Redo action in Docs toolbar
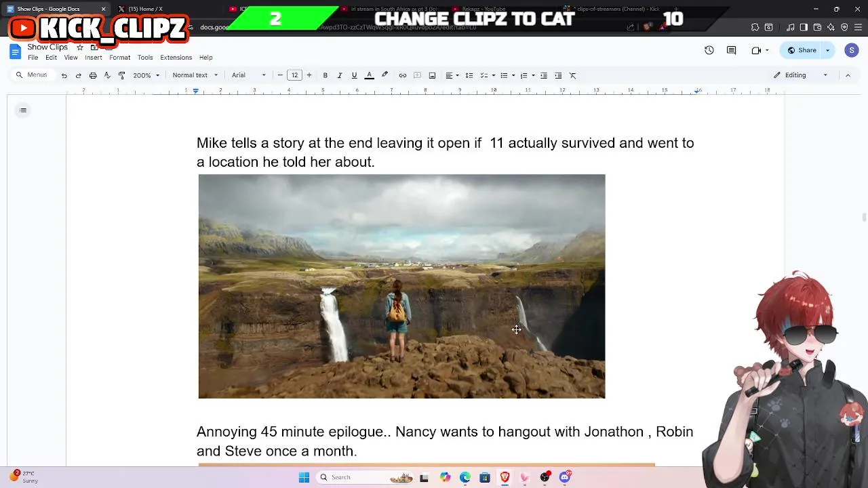 (78, 75)
